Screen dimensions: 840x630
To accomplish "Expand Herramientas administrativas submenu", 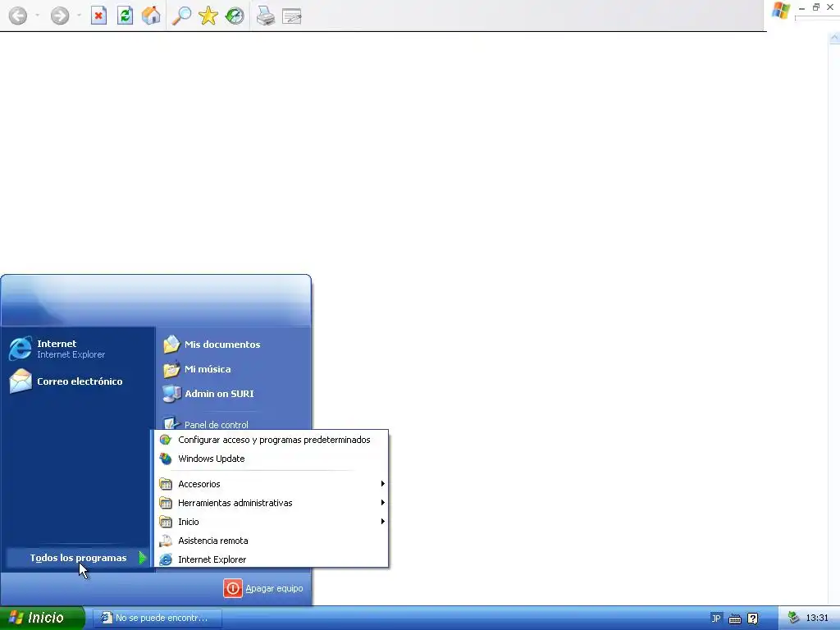I will point(272,503).
